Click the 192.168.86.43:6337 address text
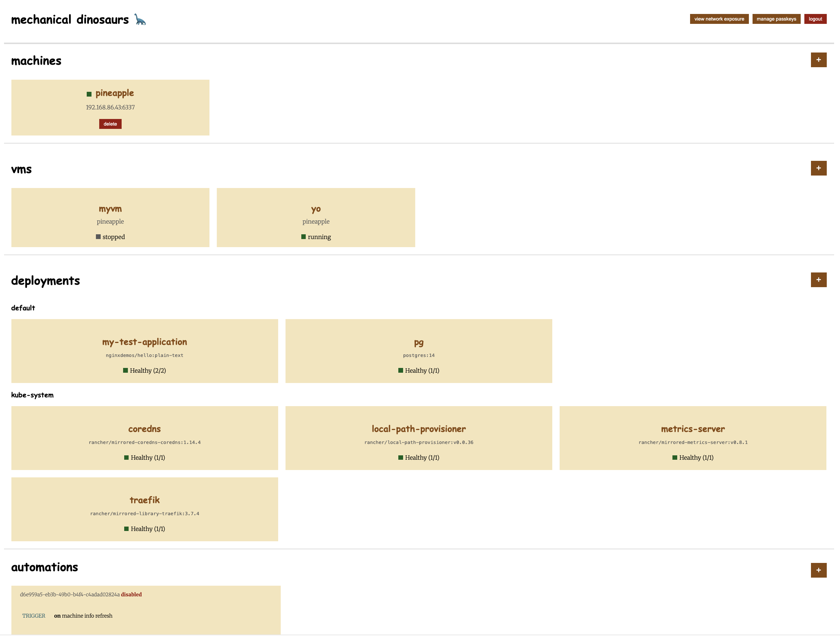Viewport: 840px width, 636px height. point(110,107)
